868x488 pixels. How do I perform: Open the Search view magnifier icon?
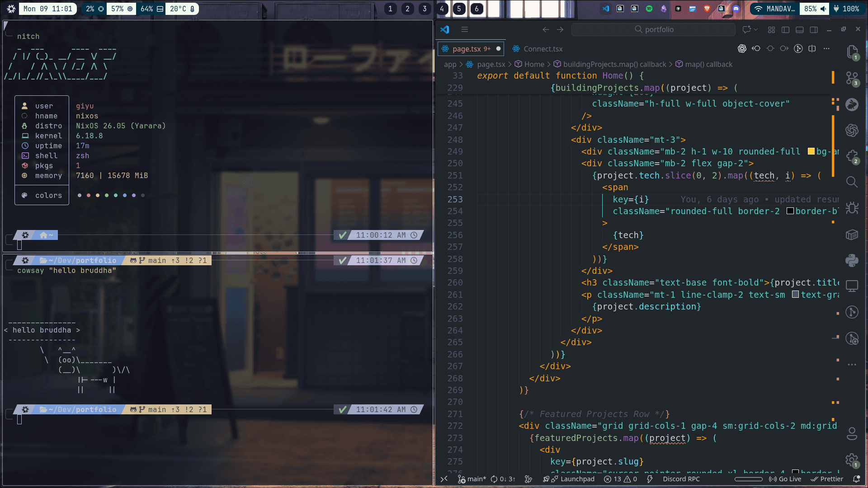(x=852, y=182)
